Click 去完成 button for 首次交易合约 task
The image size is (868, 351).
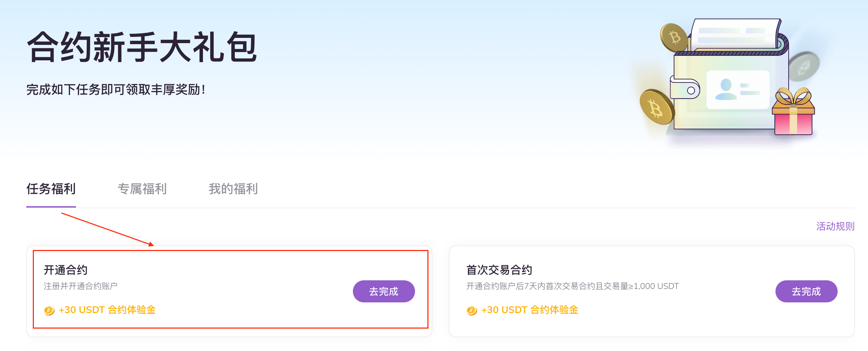pos(806,291)
